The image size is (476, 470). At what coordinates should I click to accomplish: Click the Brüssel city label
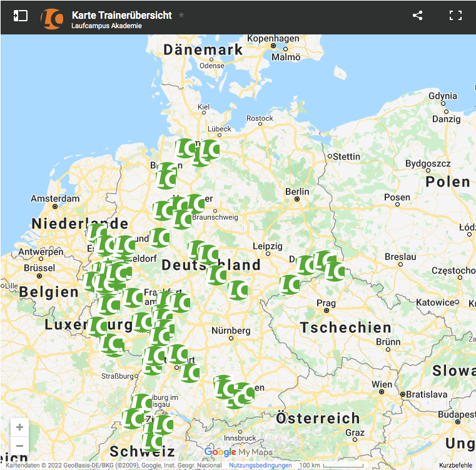pos(39,268)
